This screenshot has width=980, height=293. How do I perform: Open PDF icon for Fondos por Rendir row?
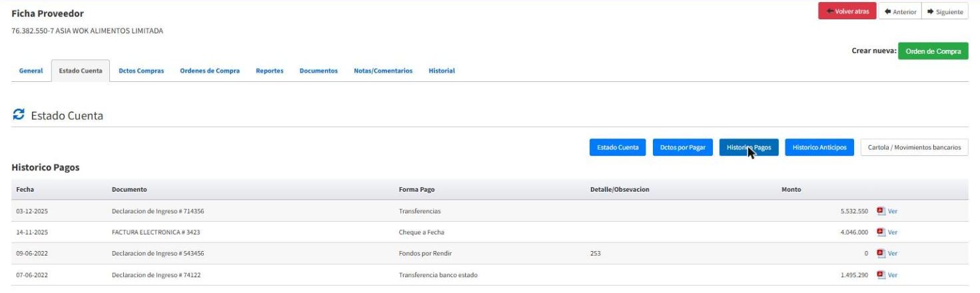[881, 254]
